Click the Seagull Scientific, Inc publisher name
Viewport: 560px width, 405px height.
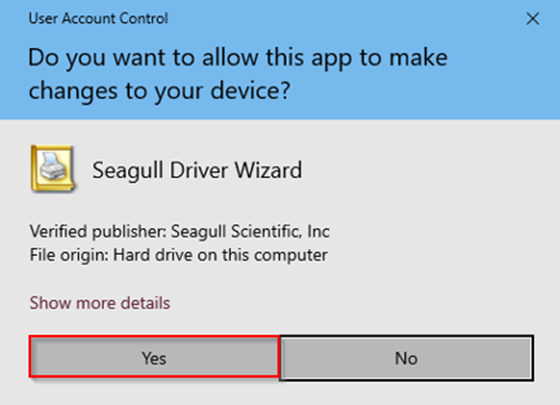click(250, 231)
